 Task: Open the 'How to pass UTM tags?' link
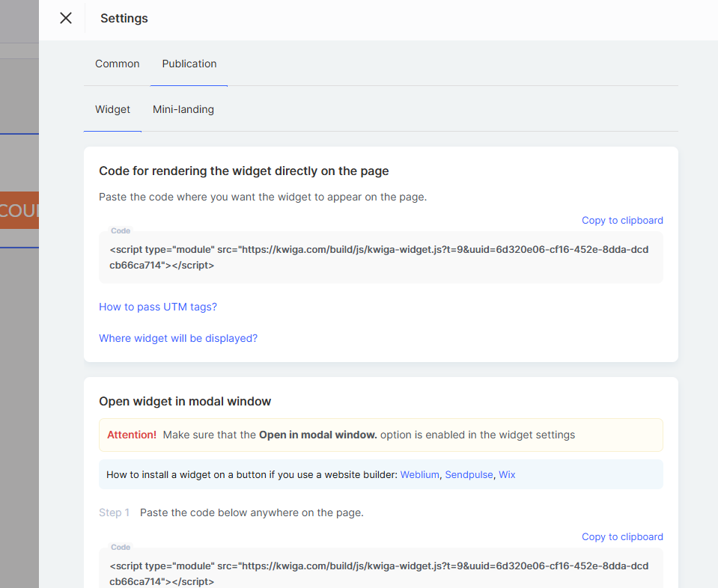(158, 307)
